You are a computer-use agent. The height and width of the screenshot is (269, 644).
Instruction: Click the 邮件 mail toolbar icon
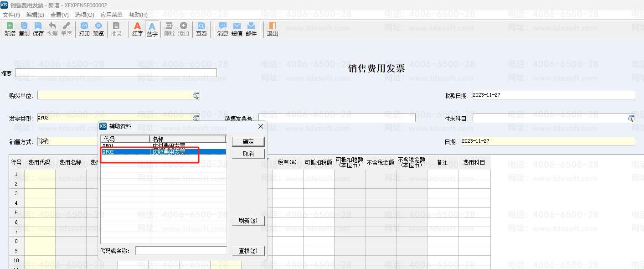point(251,29)
